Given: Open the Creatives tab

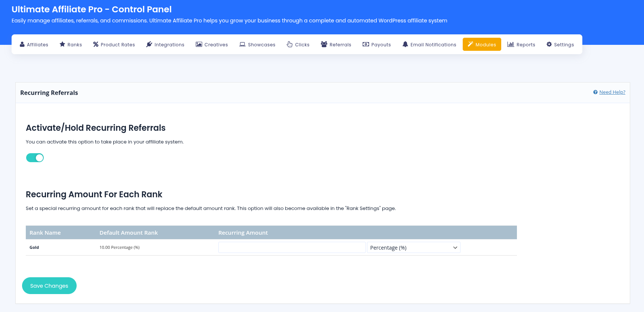Looking at the screenshot, I should coord(212,44).
